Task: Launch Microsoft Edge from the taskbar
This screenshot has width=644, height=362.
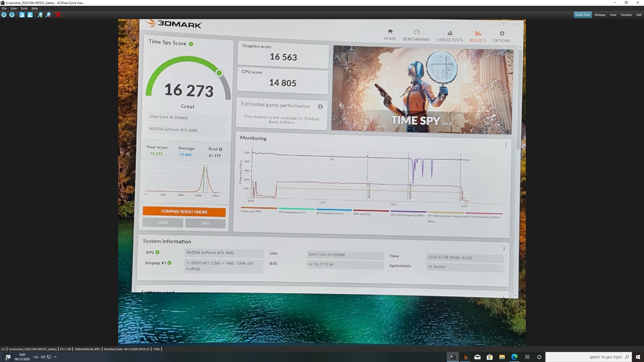Action: [x=514, y=357]
